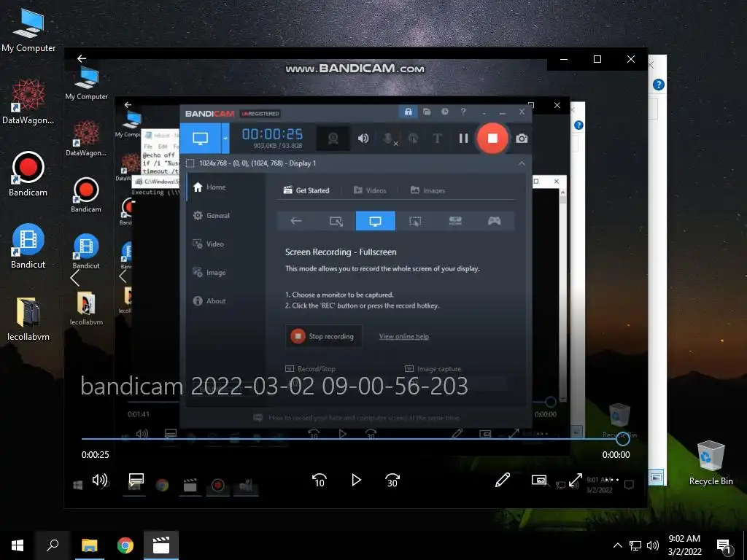747x560 pixels.
Task: Open About in the Bandicam sidebar
Action: click(209, 301)
